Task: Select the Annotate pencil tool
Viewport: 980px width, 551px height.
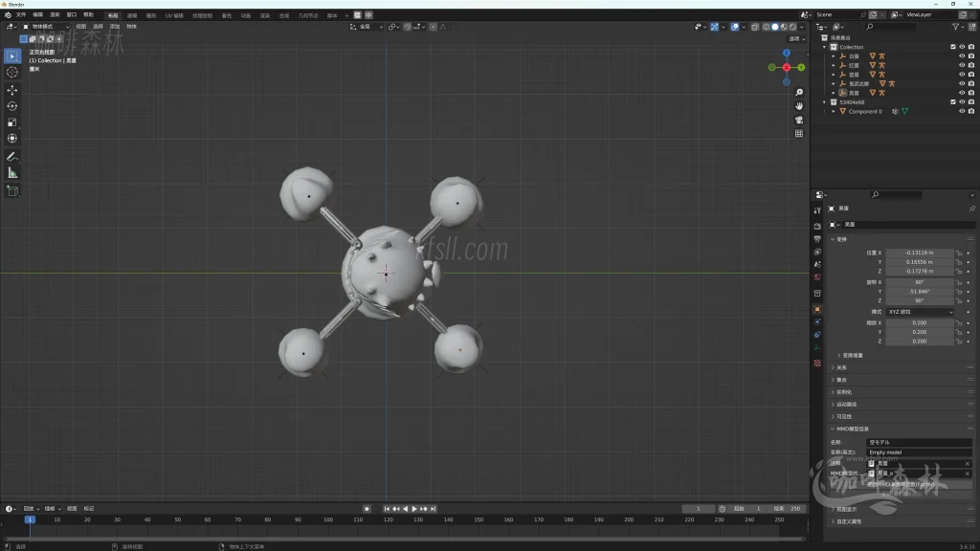Action: coord(12,156)
